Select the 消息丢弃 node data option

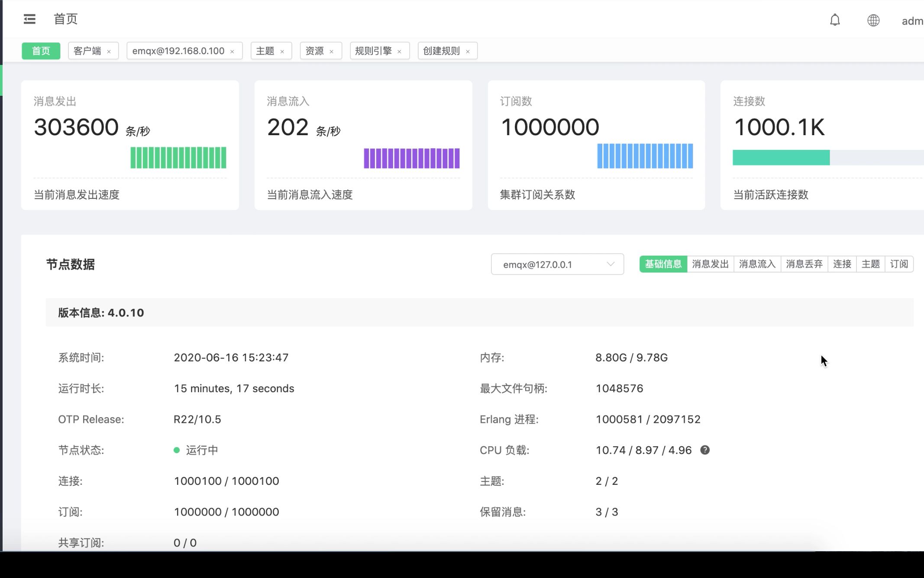(x=804, y=264)
